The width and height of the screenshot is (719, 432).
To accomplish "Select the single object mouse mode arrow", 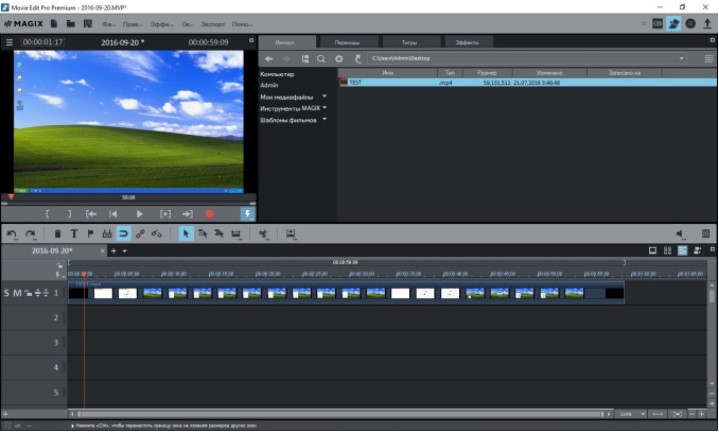I will pyautogui.click(x=185, y=234).
